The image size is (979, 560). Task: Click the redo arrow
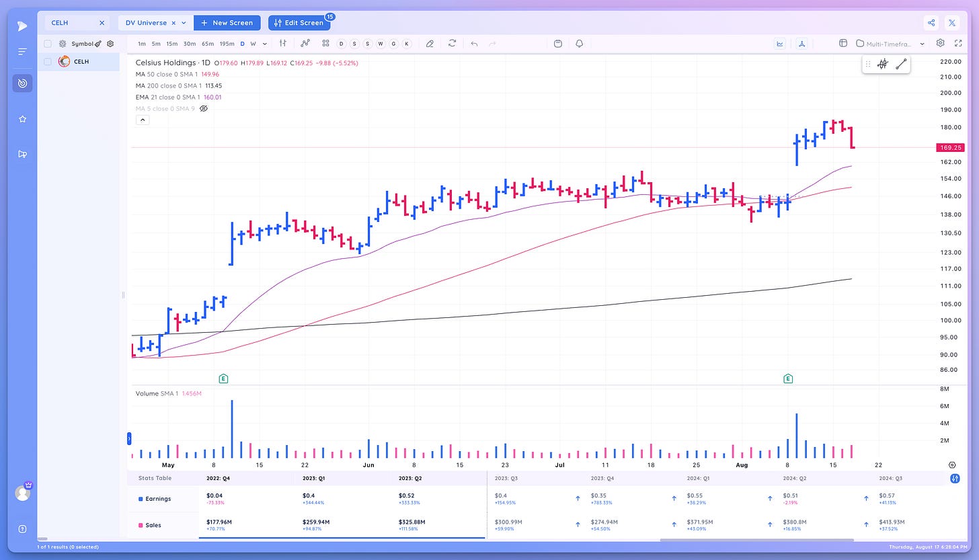point(492,43)
